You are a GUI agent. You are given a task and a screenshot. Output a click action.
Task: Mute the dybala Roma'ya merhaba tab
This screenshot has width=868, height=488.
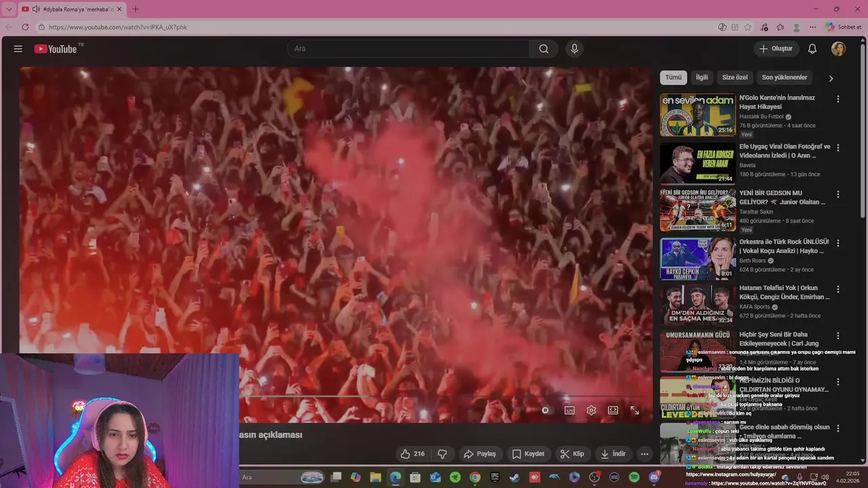tap(35, 9)
